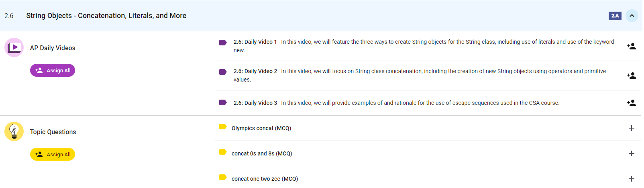The height and width of the screenshot is (188, 644).
Task: Assign Daily Video 3 using person-add icon
Action: (631, 103)
